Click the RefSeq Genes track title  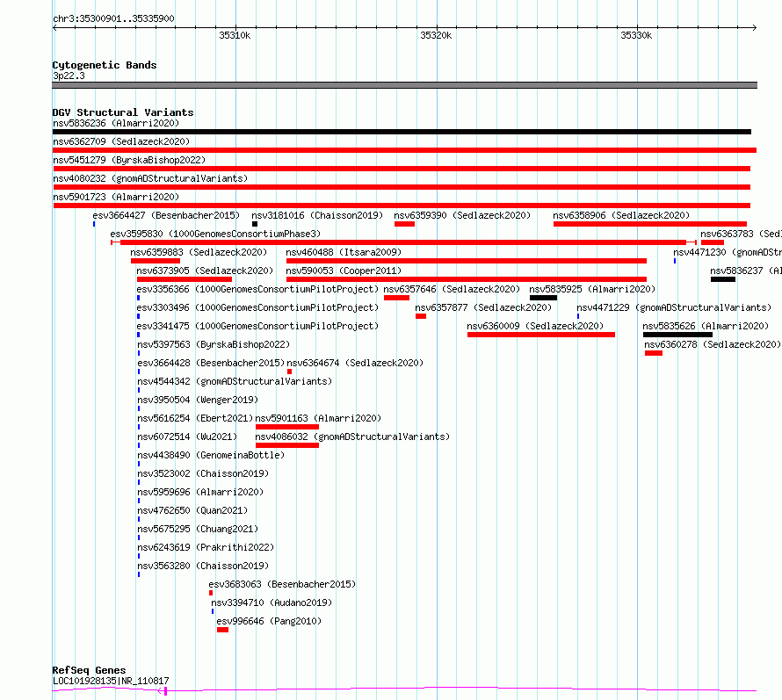point(89,670)
